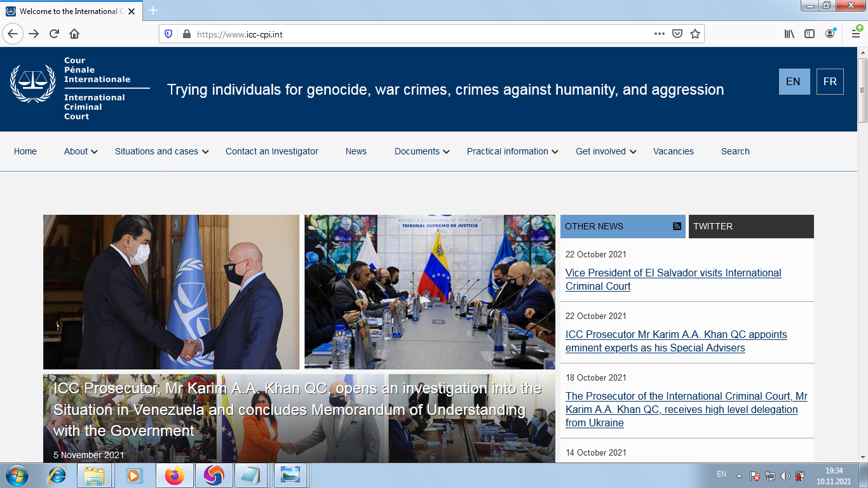Bookmark the page with the star icon
The image size is (868, 488).
[x=695, y=34]
